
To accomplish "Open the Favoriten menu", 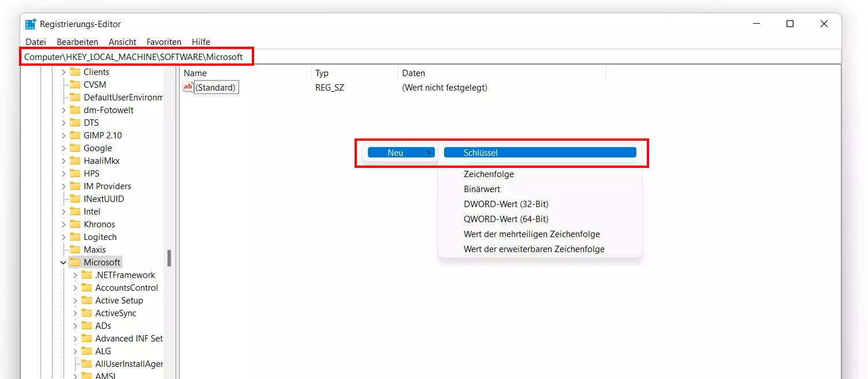I will (x=164, y=42).
